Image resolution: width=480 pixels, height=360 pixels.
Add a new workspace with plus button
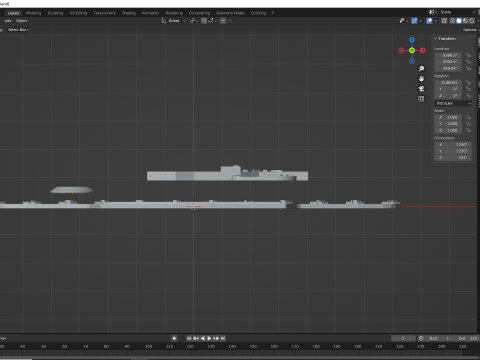pos(272,13)
